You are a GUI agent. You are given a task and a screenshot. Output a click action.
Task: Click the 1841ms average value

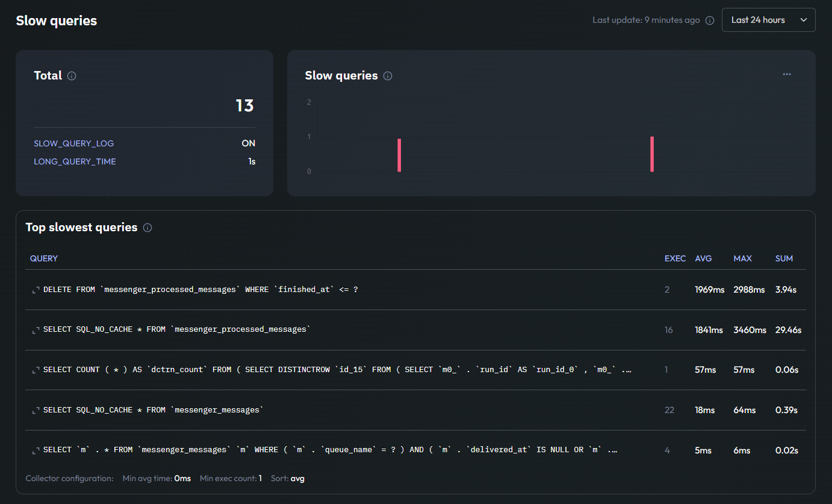pos(709,330)
